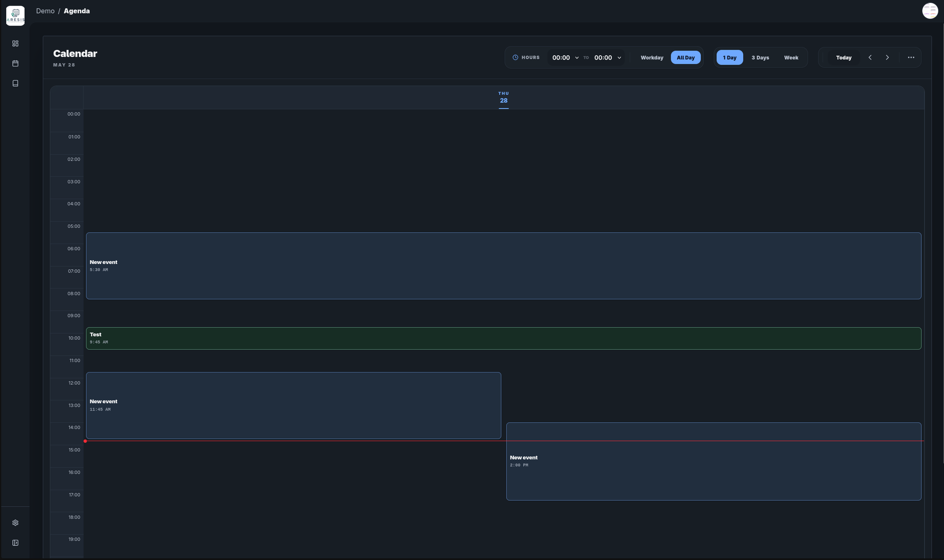The width and height of the screenshot is (944, 560).
Task: Open the Demo breadcrumb link
Action: coord(45,11)
